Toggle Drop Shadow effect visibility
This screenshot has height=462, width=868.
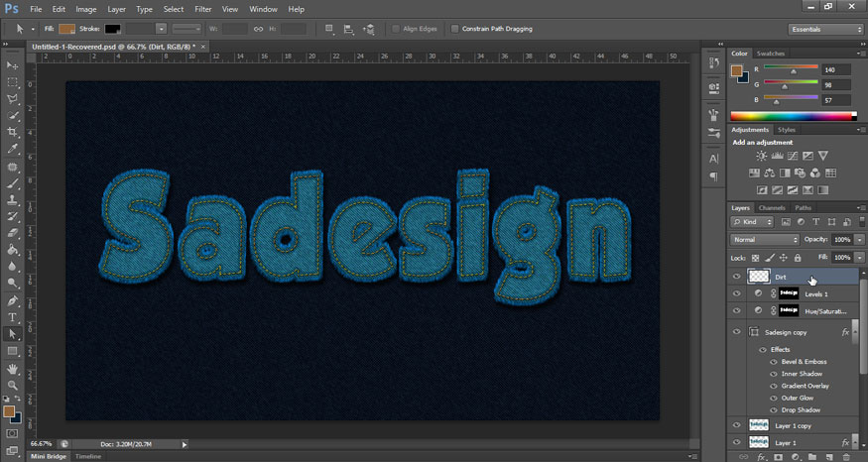tap(774, 410)
